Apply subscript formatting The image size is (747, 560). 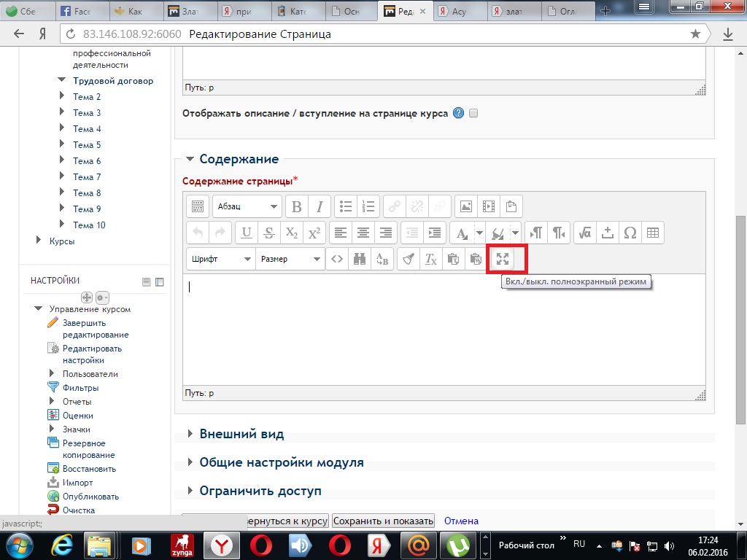point(292,233)
